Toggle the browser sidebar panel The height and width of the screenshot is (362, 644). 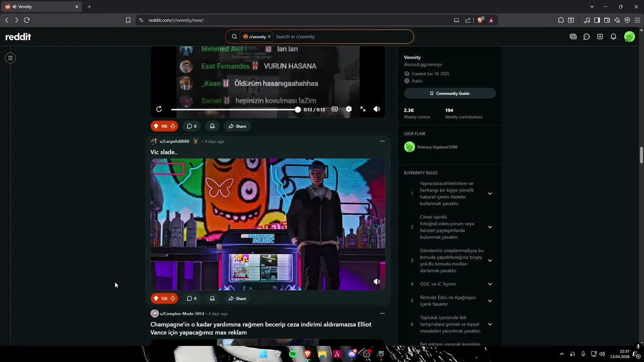[x=597, y=20]
